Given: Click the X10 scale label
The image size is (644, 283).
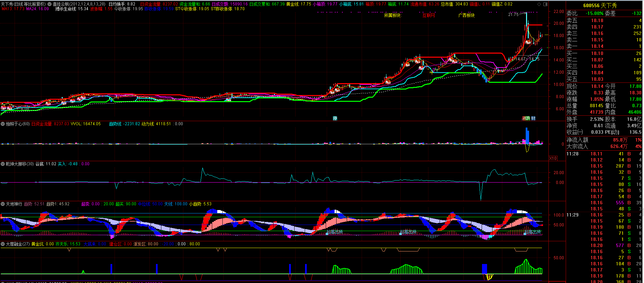Looking at the screenshot, I should point(553,158).
